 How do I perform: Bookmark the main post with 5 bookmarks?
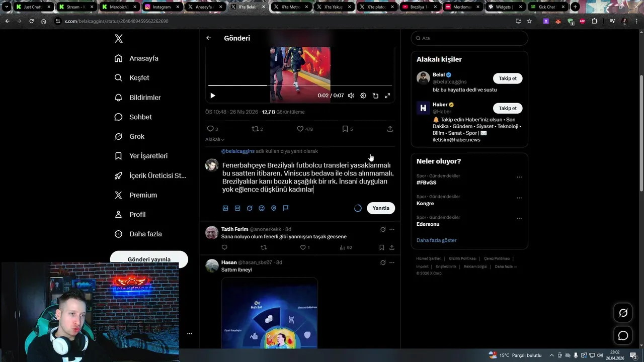point(347,129)
